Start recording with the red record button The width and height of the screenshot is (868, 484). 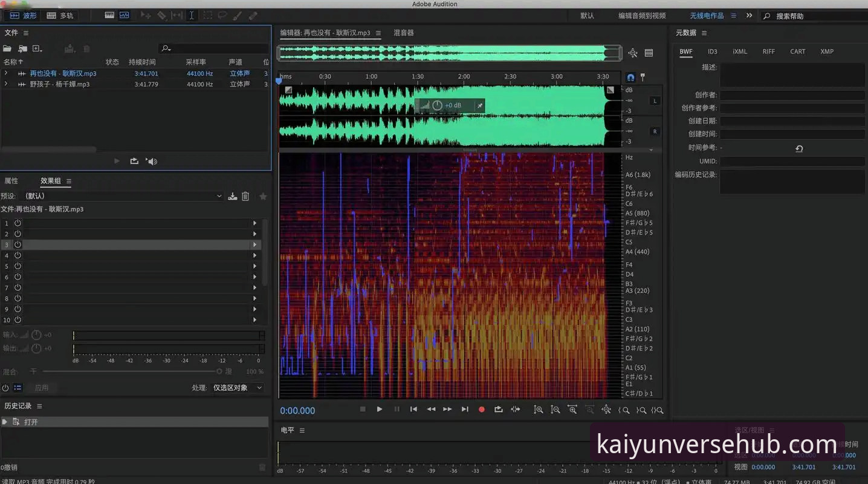(481, 409)
